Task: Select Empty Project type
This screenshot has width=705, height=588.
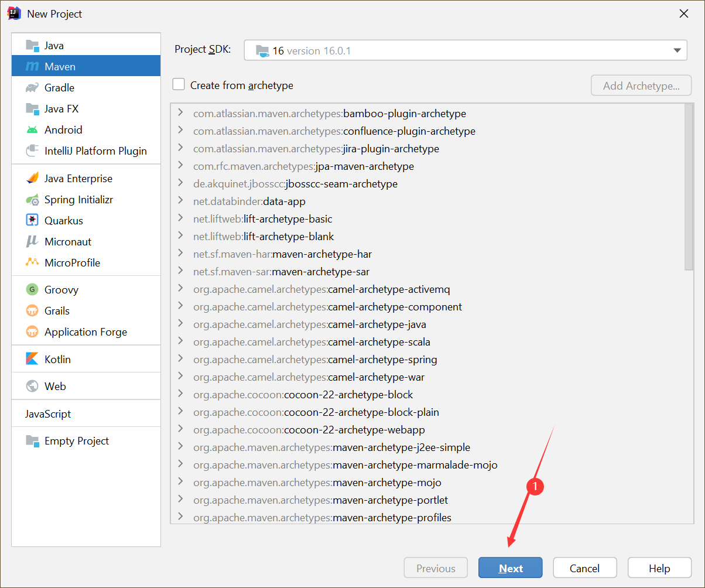Action: [x=86, y=441]
